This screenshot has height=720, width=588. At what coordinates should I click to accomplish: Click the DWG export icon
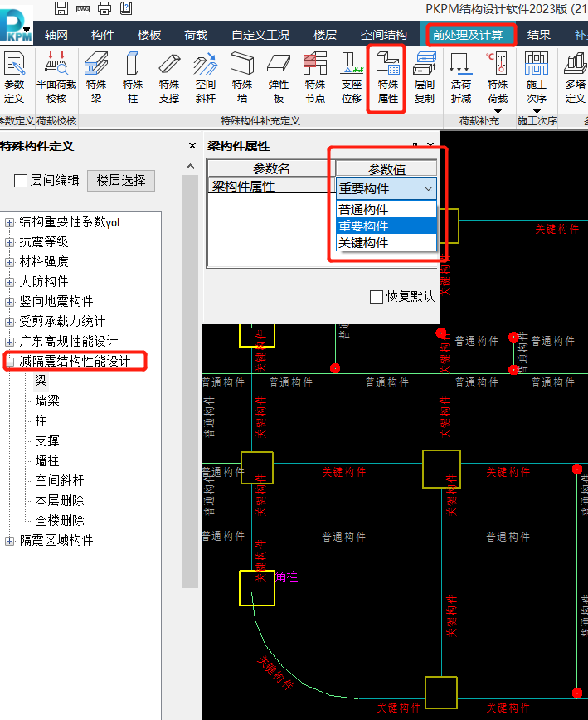(x=83, y=8)
